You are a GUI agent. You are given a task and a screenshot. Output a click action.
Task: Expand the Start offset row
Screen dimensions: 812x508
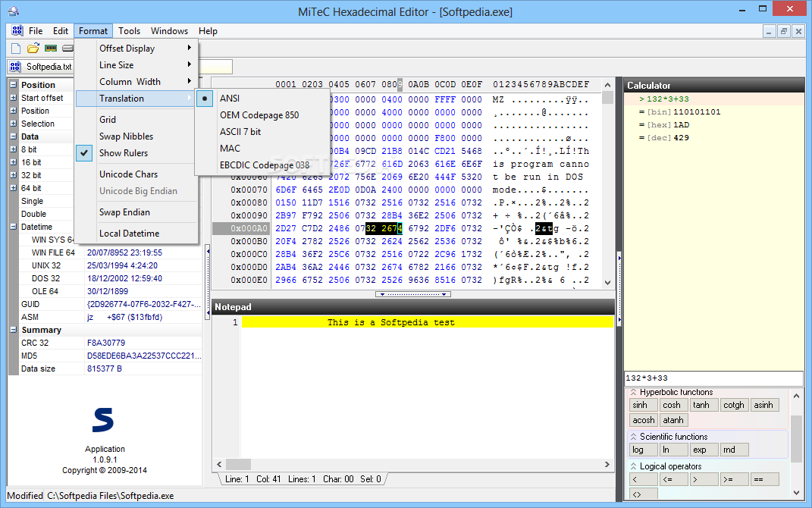tap(14, 97)
